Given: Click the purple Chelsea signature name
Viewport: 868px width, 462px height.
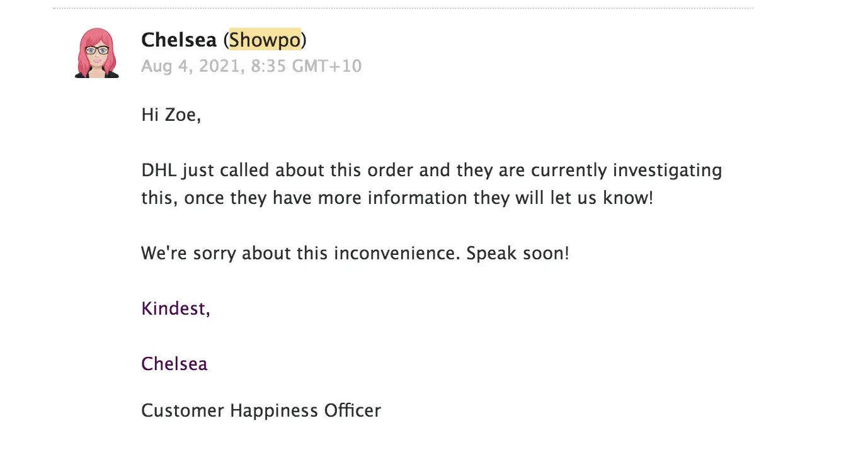Looking at the screenshot, I should tap(174, 364).
